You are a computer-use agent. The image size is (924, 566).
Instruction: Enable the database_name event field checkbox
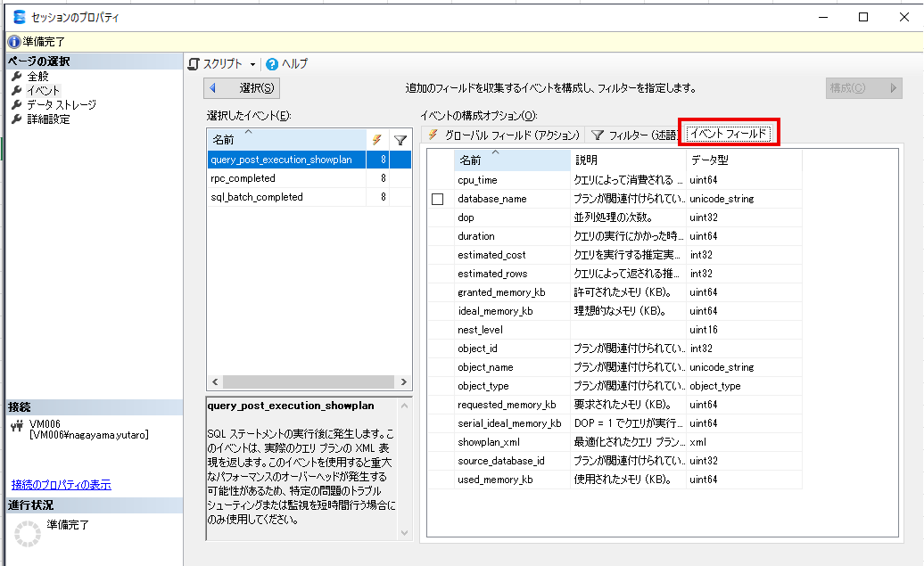[437, 199]
